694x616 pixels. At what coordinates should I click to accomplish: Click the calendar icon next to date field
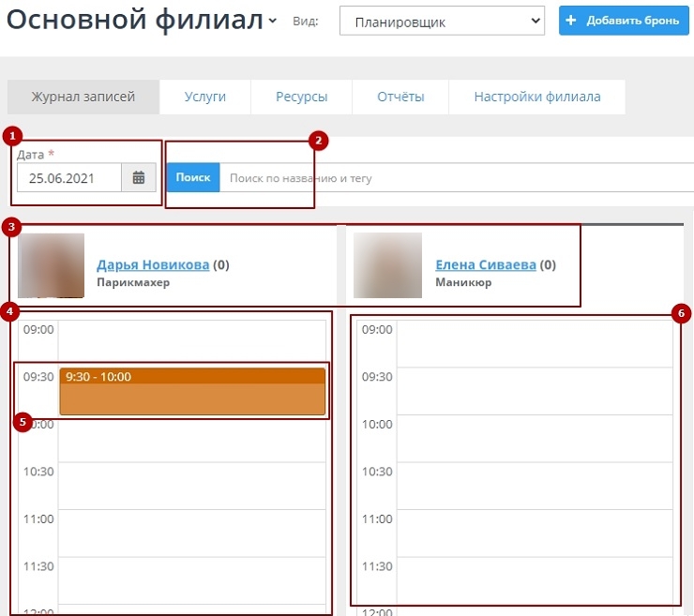139,177
